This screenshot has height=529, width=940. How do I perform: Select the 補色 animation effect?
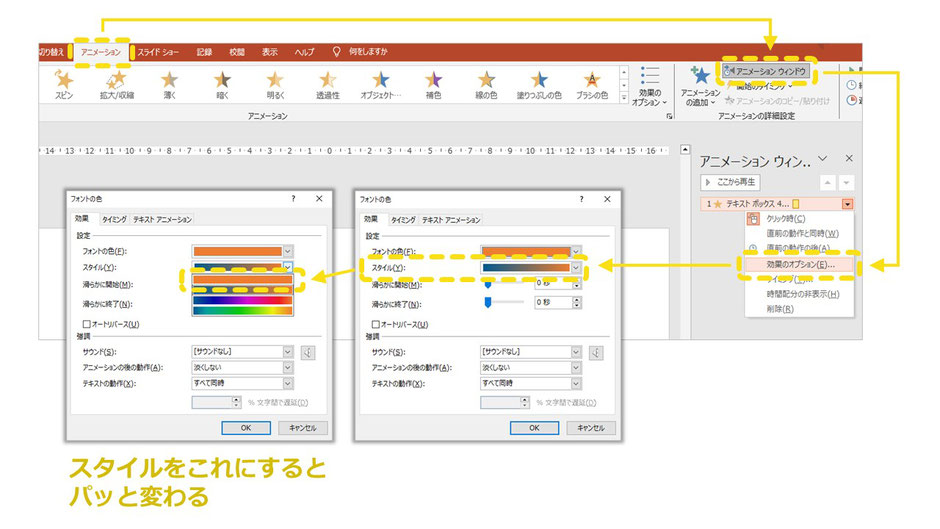(433, 85)
